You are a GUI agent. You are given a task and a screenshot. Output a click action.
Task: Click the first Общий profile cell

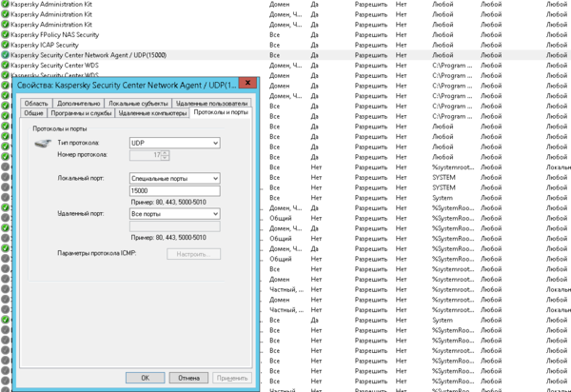tap(281, 218)
